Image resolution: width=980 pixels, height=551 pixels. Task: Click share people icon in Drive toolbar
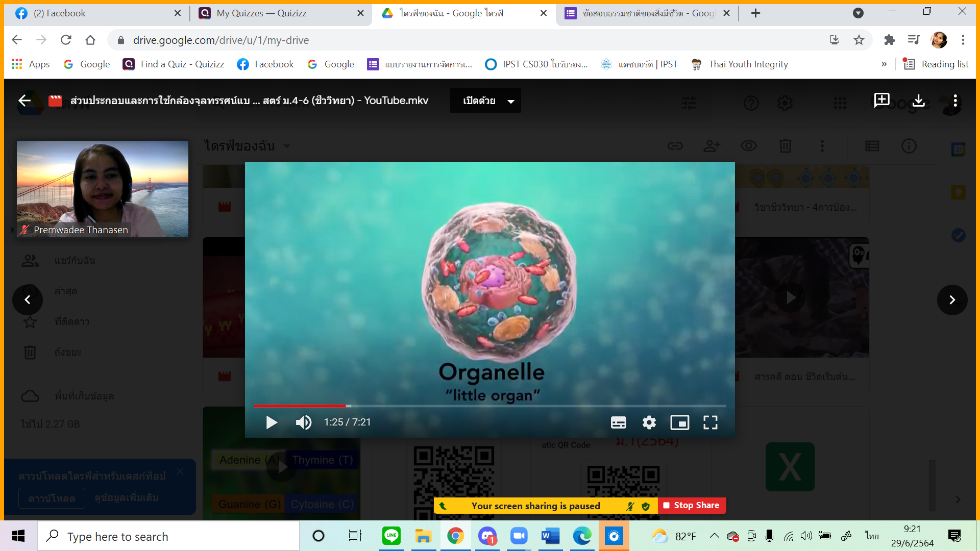(712, 146)
